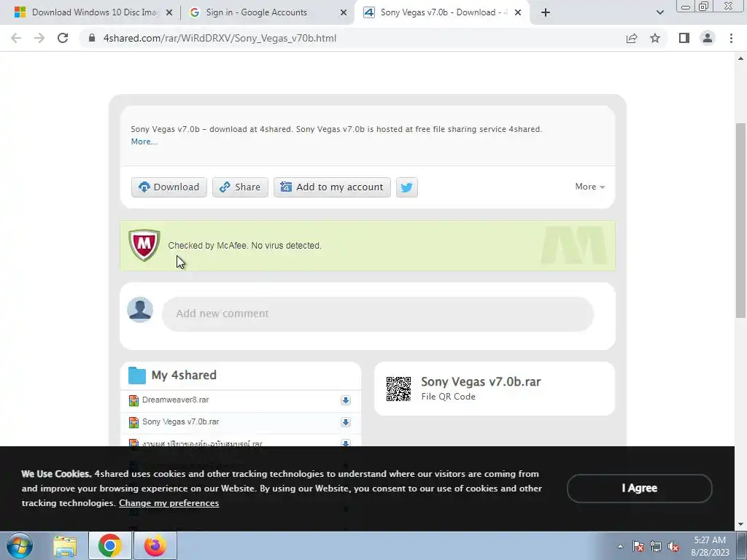Click the I Agree cookies button
Image resolution: width=747 pixels, height=560 pixels.
click(x=639, y=488)
